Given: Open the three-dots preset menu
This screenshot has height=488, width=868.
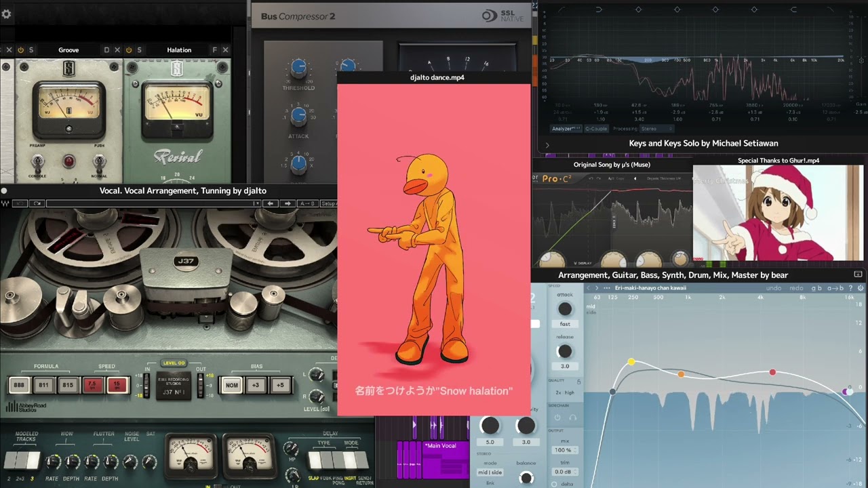Looking at the screenshot, I should pos(606,288).
